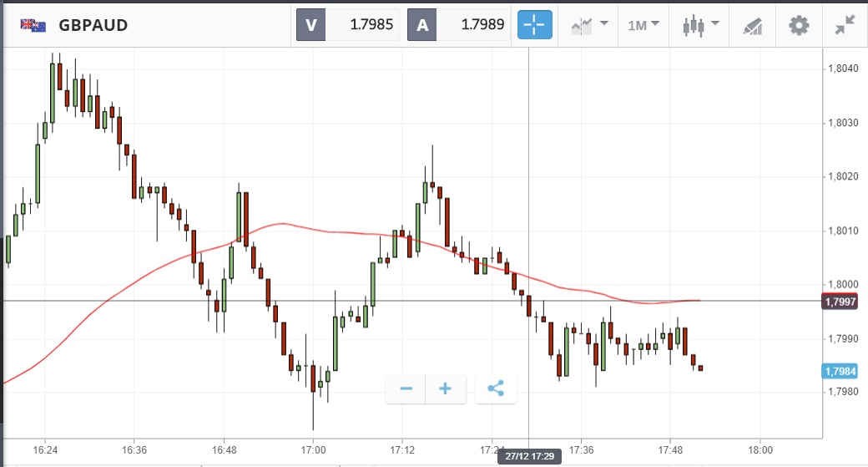
Task: Zoom in with the plus button
Action: tap(445, 388)
